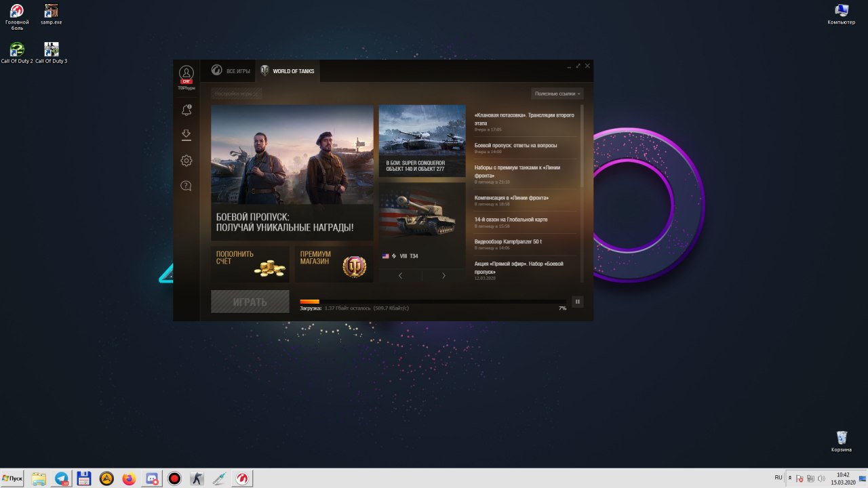Open Counter-Strike icon in taskbar

tap(197, 479)
